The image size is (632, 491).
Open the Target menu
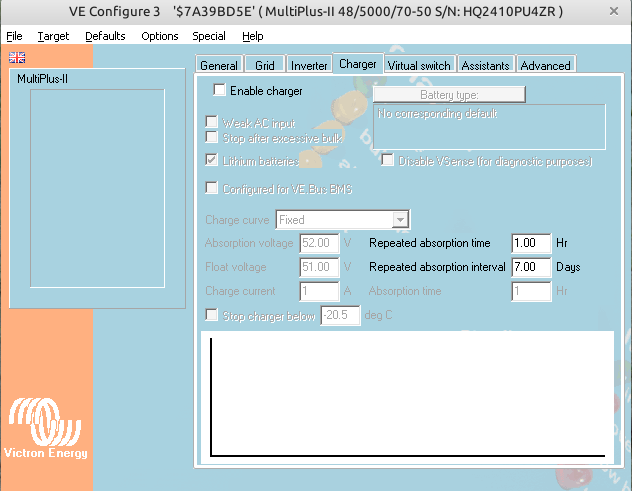pyautogui.click(x=53, y=36)
